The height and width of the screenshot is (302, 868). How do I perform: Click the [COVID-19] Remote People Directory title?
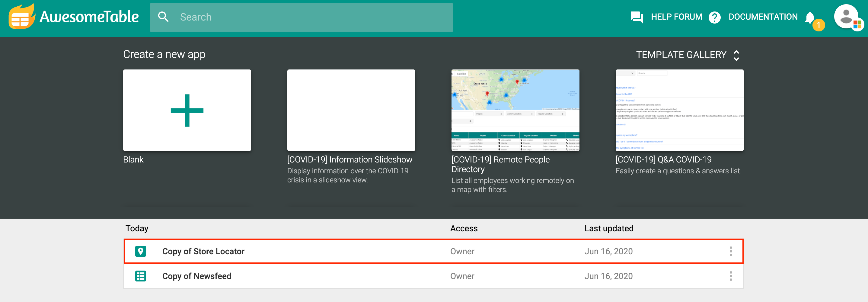click(500, 164)
